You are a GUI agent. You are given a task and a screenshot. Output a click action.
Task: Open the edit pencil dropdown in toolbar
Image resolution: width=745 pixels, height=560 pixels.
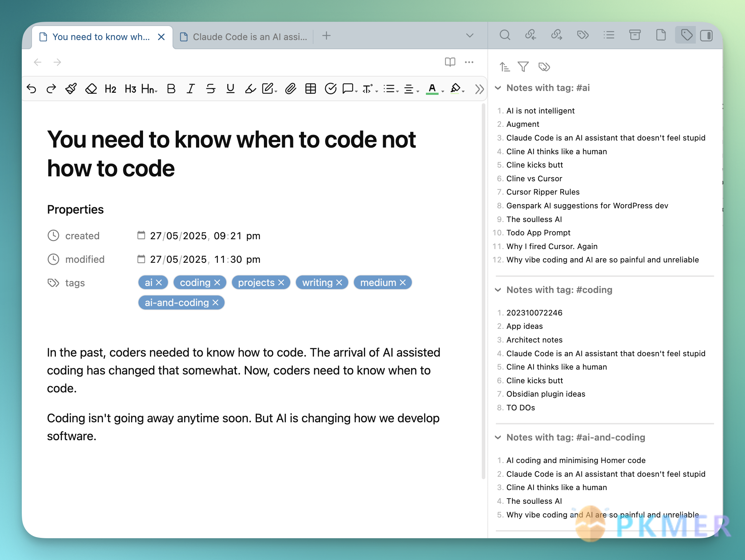pyautogui.click(x=270, y=89)
